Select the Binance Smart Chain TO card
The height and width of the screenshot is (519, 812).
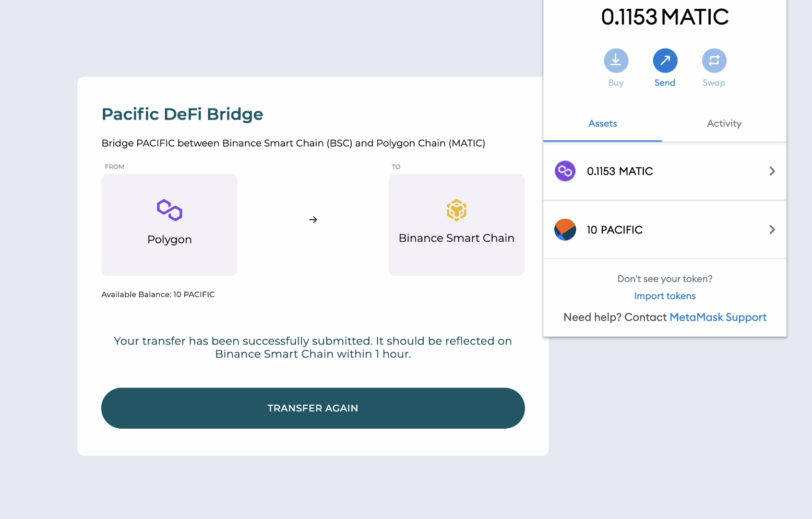(457, 225)
